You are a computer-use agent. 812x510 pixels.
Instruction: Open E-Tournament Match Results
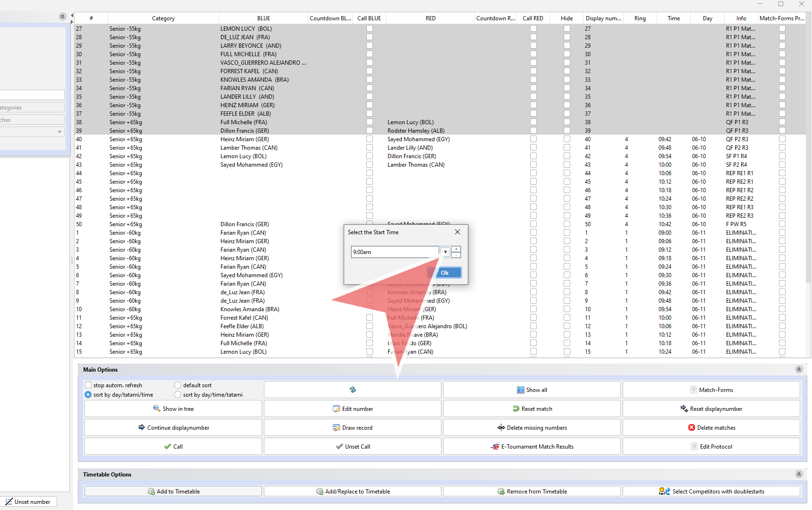click(532, 446)
